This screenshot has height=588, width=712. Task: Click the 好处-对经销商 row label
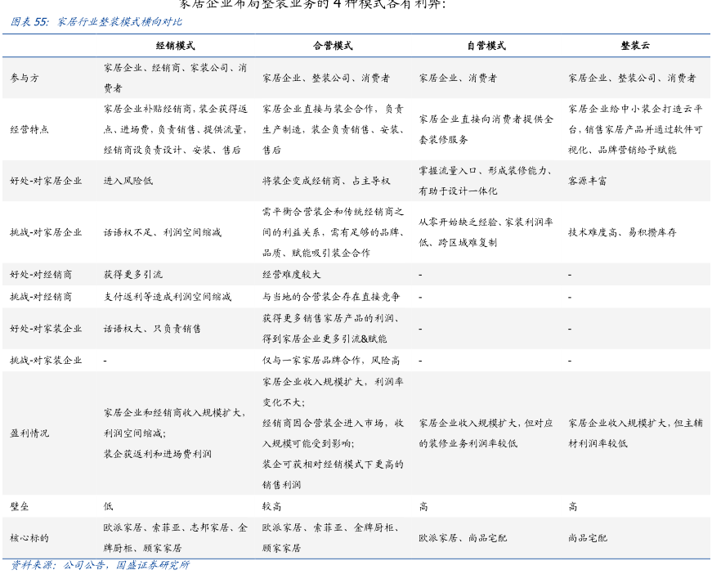(x=41, y=274)
